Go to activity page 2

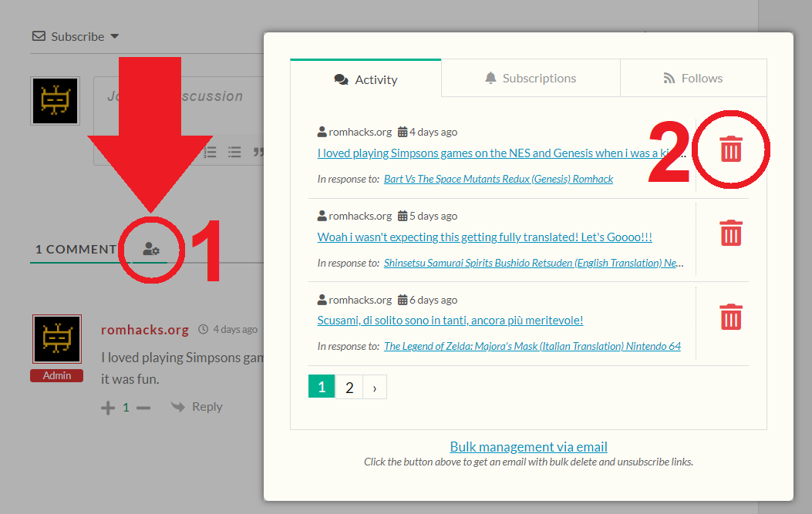pos(349,388)
